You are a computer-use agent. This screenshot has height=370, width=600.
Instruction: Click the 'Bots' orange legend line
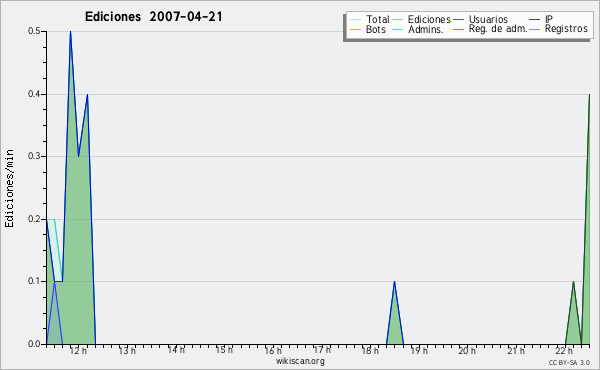click(355, 29)
